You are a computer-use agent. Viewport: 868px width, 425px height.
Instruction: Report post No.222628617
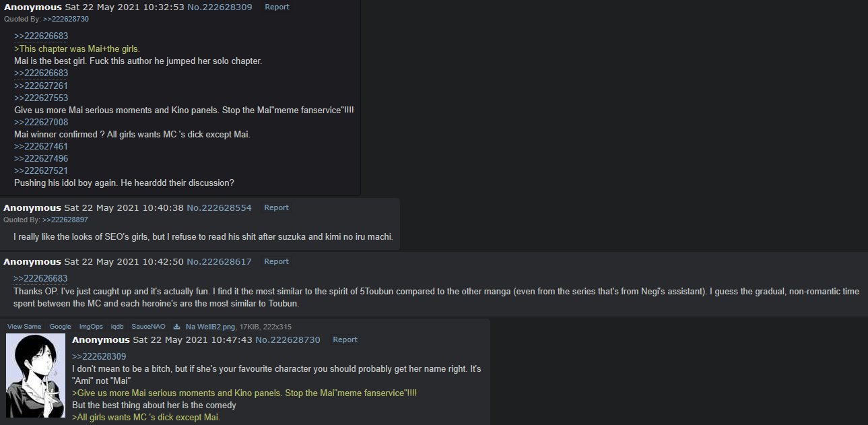pos(276,261)
